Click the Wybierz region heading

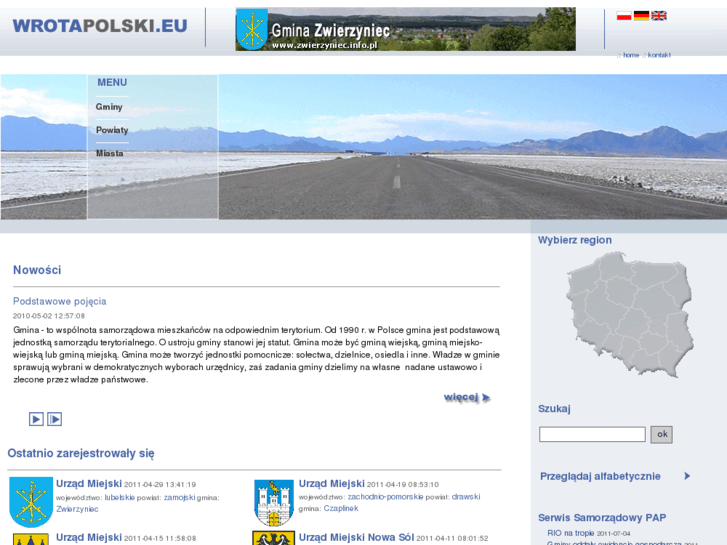click(574, 240)
